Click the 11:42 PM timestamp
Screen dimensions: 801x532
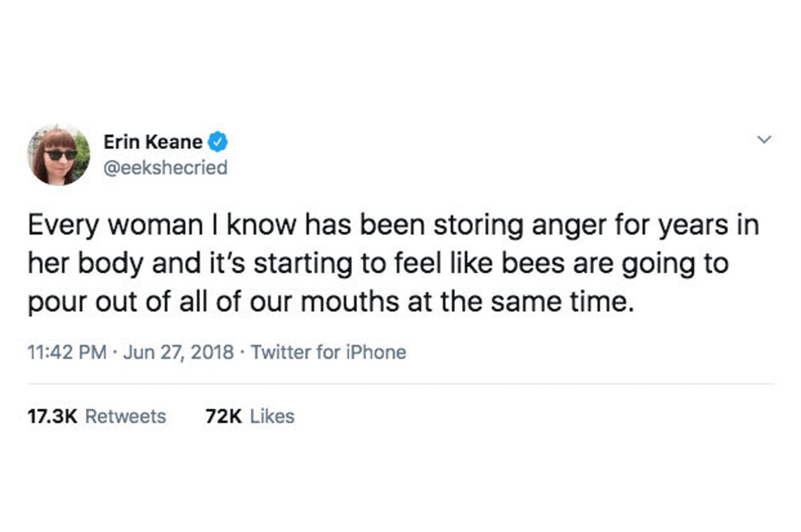[x=67, y=352]
